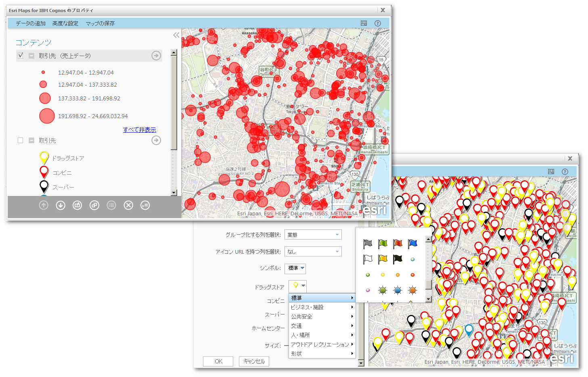Click contents panel scrollbar up arrow
Viewport: 588px width, 377px height.
tap(174, 52)
